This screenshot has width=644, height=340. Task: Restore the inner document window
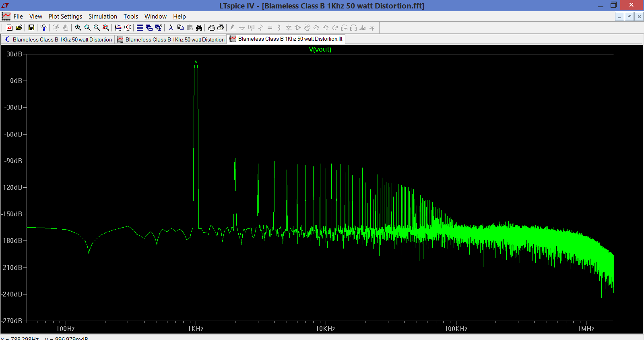click(x=629, y=17)
